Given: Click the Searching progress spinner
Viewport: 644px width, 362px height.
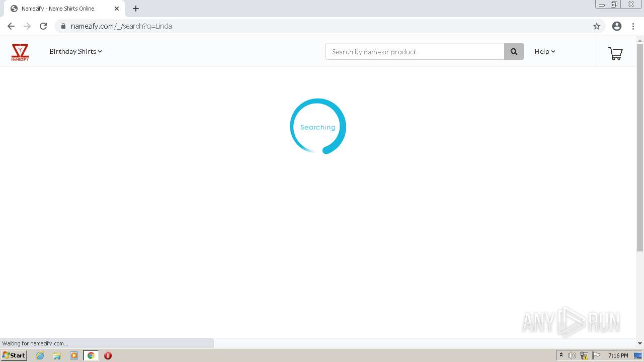Looking at the screenshot, I should coord(318,126).
